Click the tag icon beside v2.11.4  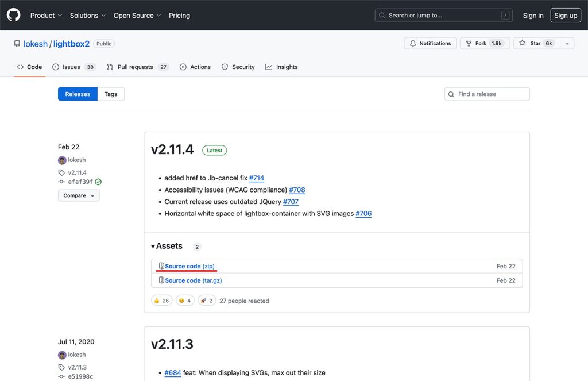tap(61, 172)
